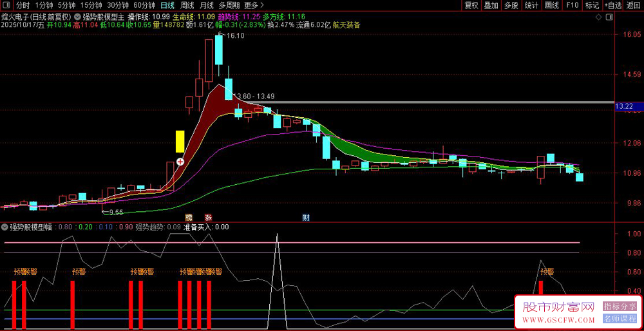Click the 涨 marker icon on chart

click(x=207, y=218)
